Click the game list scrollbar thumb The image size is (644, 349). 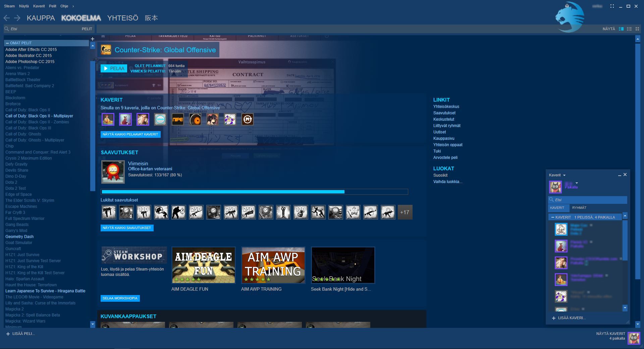coord(93,126)
